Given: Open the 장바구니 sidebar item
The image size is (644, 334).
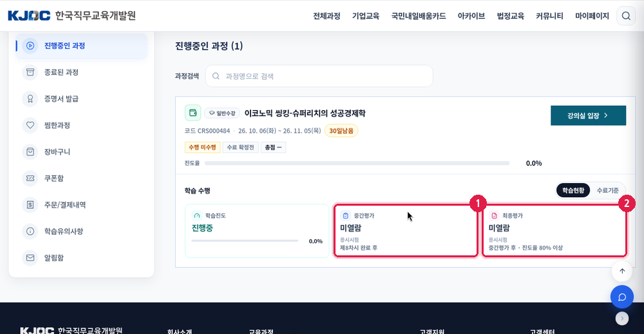Looking at the screenshot, I should (81, 152).
